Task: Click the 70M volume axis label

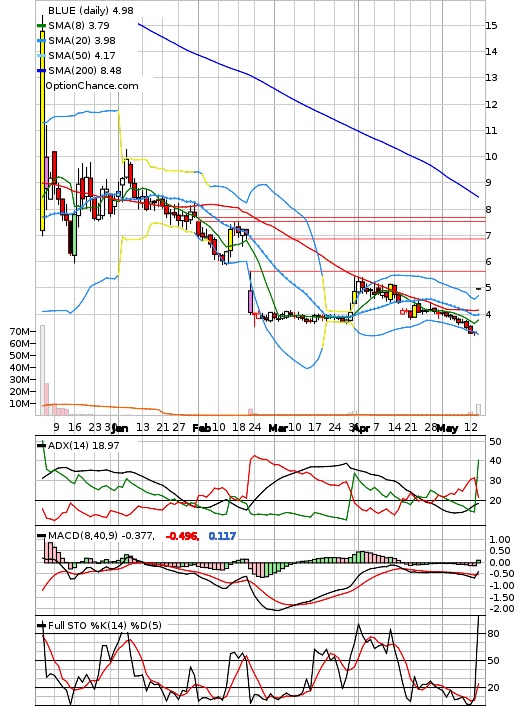Action: (x=19, y=332)
